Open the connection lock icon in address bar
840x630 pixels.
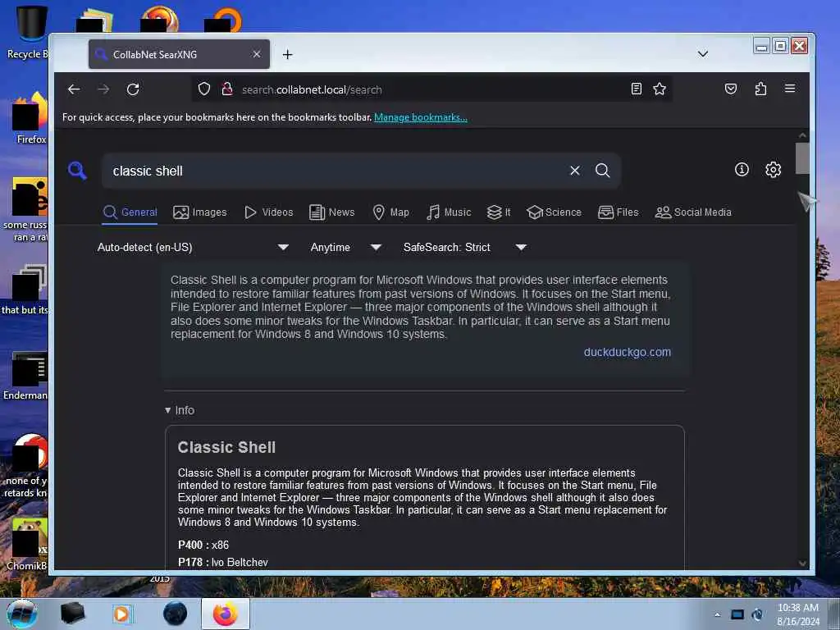pyautogui.click(x=227, y=89)
